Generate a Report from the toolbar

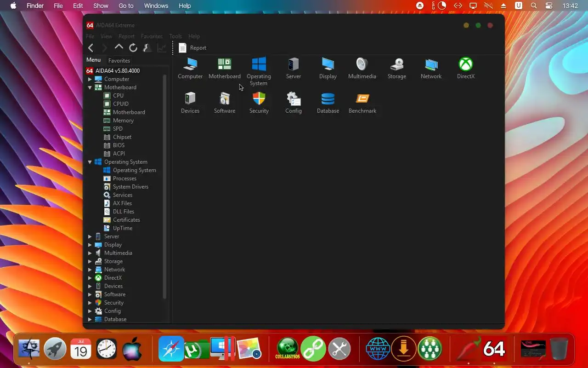point(193,48)
